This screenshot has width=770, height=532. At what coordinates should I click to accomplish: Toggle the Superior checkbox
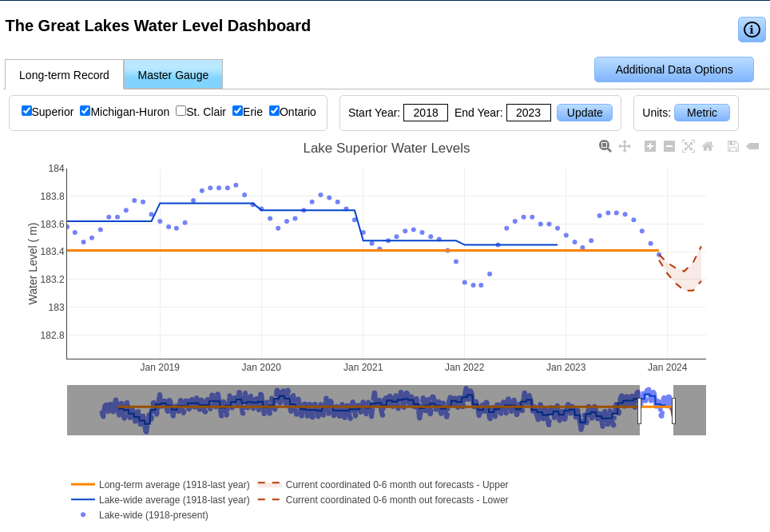coord(26,110)
